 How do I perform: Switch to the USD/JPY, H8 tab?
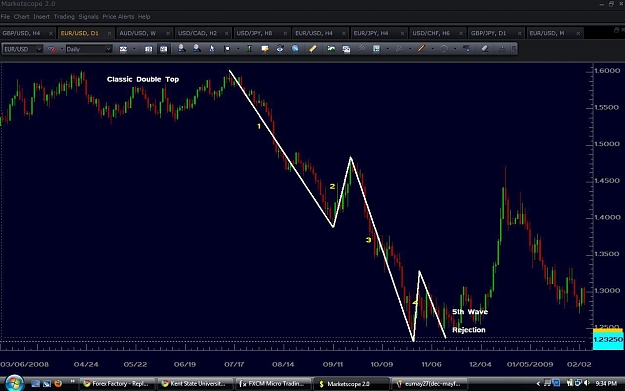pyautogui.click(x=262, y=33)
